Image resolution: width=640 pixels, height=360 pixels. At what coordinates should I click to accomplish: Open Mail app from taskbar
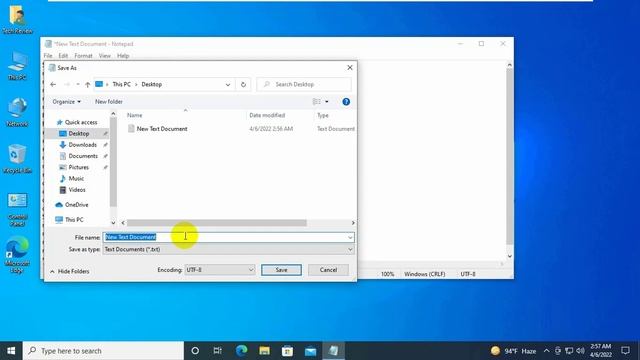310,351
